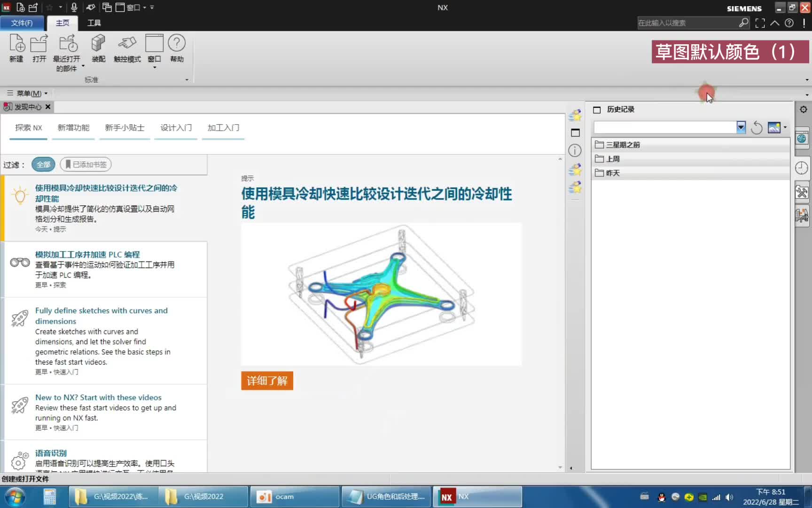The width and height of the screenshot is (812, 508).
Task: Open the 历史记录 filter combo dropdown arrow
Action: 741,127
